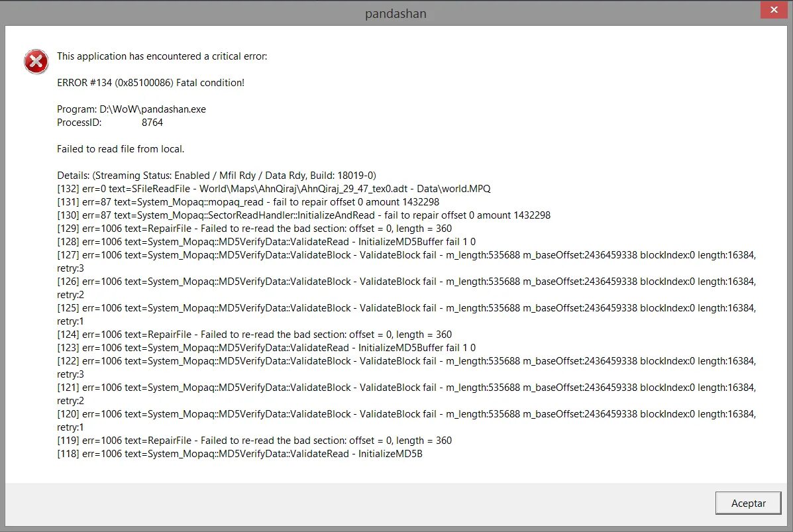
Task: Close the pandashan error dialog
Action: tap(774, 10)
